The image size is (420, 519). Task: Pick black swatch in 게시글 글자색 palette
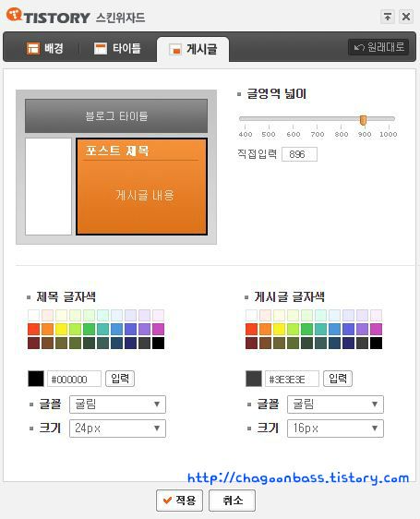pyautogui.click(x=376, y=344)
